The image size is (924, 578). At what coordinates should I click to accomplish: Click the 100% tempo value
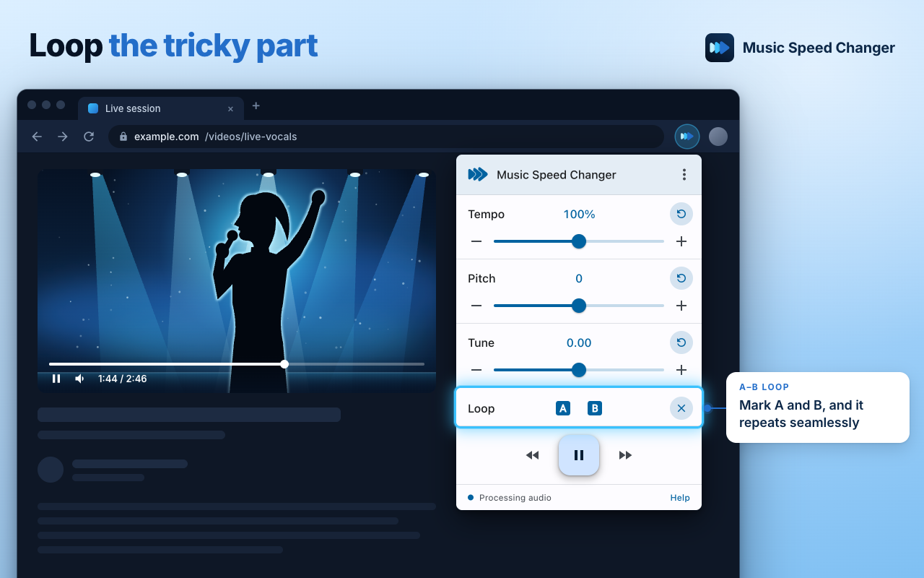(579, 215)
